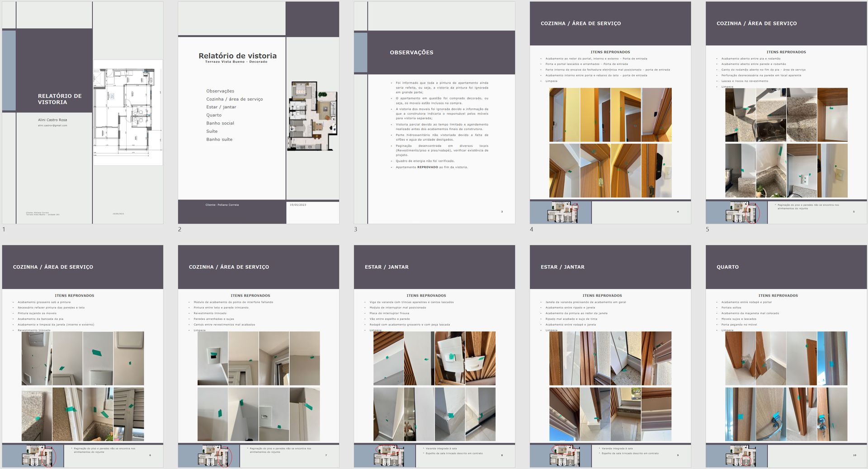The height and width of the screenshot is (469, 868).
Task: Select slide 10 titled Quarto
Action: pos(786,356)
